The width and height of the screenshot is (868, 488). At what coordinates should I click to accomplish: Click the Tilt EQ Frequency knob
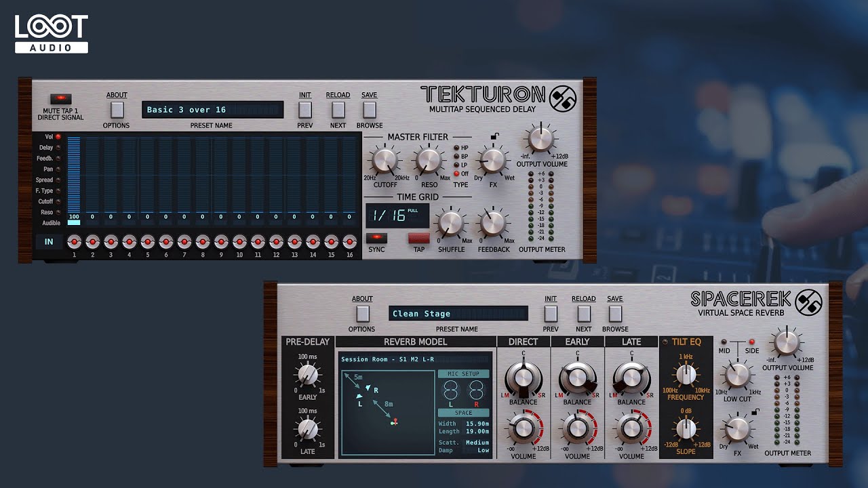pos(686,375)
